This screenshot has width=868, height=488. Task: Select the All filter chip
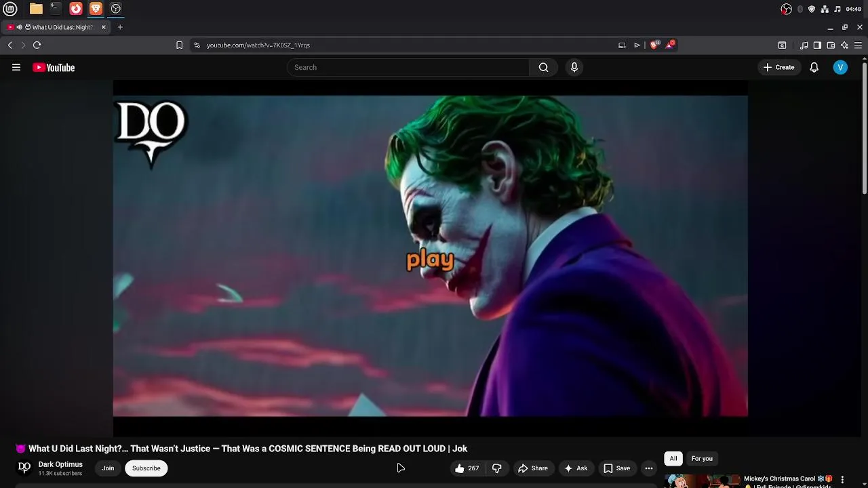coord(673,459)
